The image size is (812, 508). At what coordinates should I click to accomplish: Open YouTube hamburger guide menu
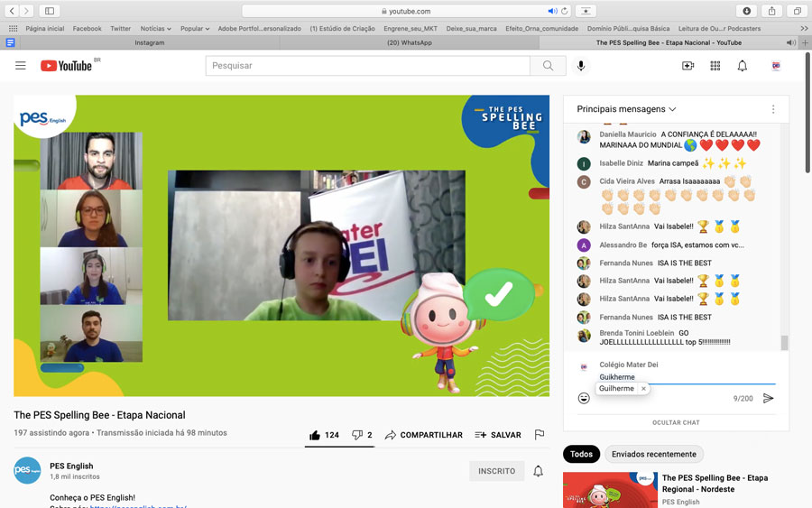coord(20,65)
